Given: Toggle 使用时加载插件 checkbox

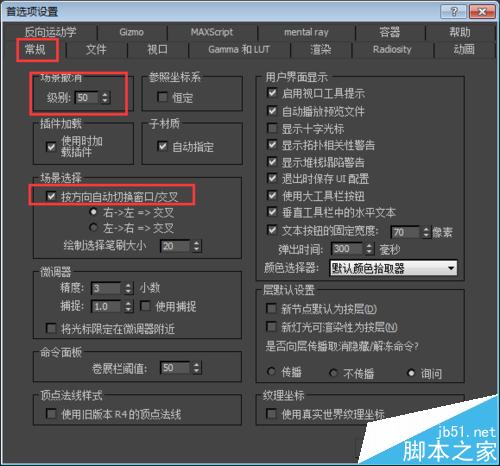Looking at the screenshot, I should 51,147.
